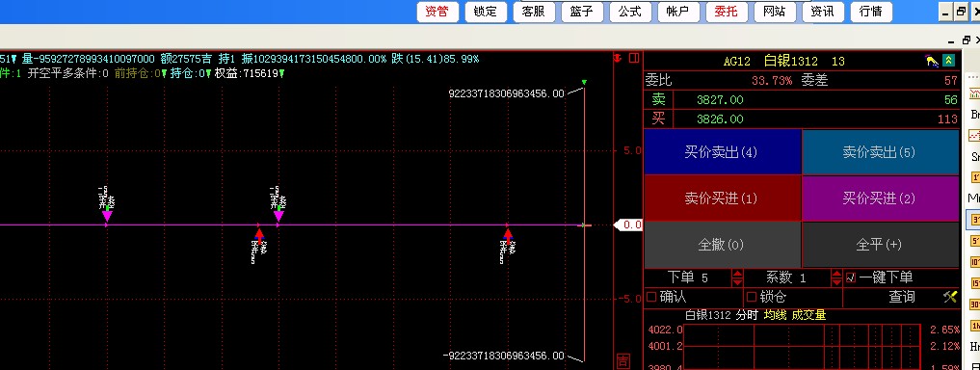This screenshot has width=980, height=370.
Task: Click the buy volume 113
Action: click(947, 119)
